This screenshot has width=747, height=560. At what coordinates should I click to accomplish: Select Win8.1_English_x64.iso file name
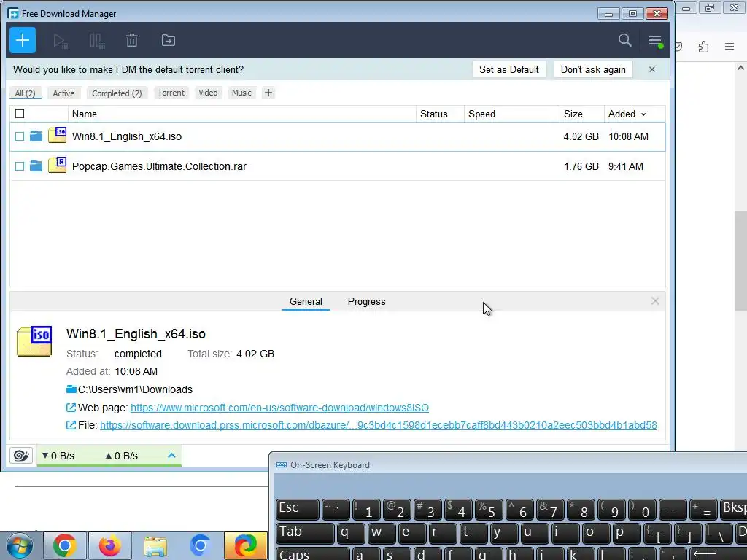click(127, 136)
